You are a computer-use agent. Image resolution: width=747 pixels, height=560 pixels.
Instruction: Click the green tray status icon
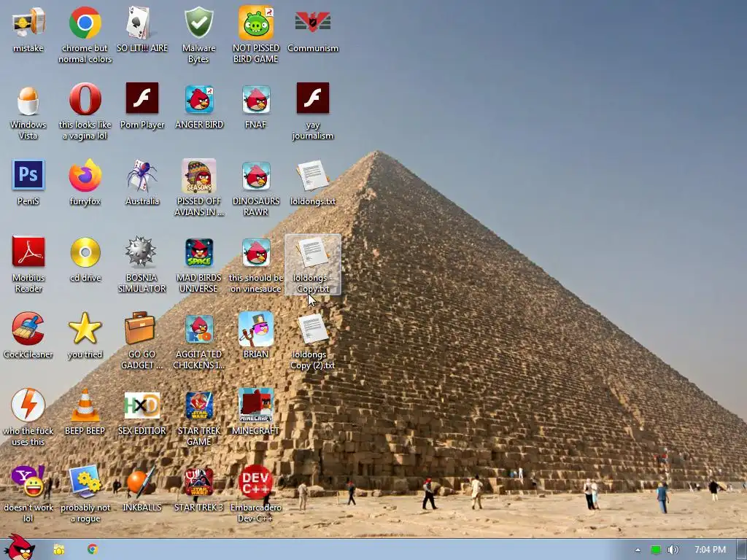[x=656, y=550]
